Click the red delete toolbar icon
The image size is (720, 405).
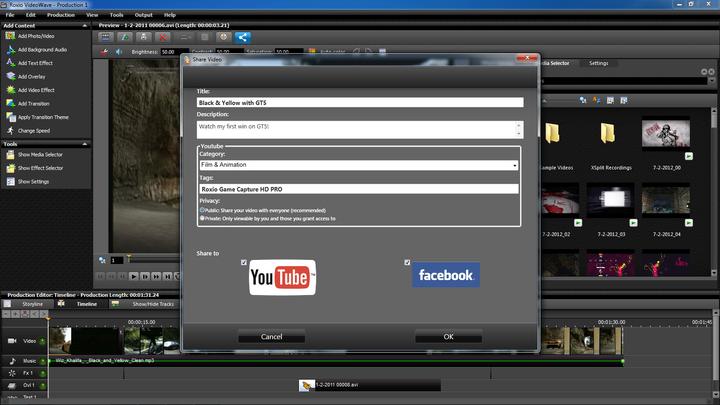pos(163,37)
